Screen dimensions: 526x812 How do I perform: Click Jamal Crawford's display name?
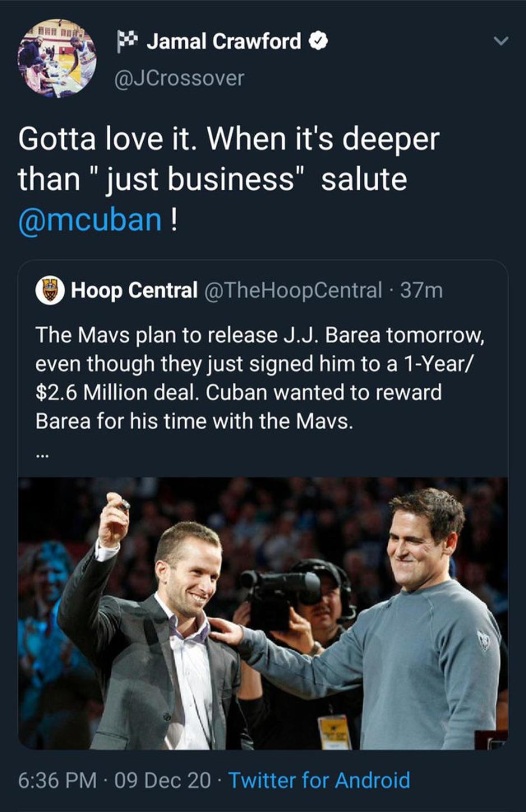[x=224, y=40]
